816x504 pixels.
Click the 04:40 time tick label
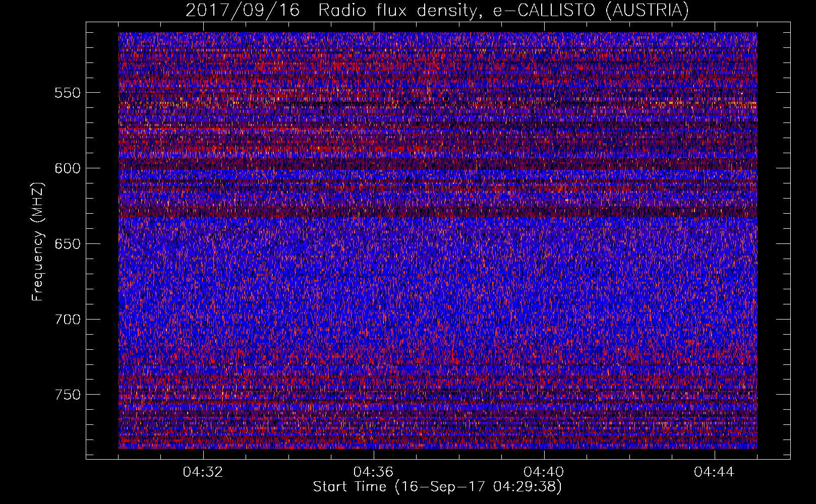(544, 472)
